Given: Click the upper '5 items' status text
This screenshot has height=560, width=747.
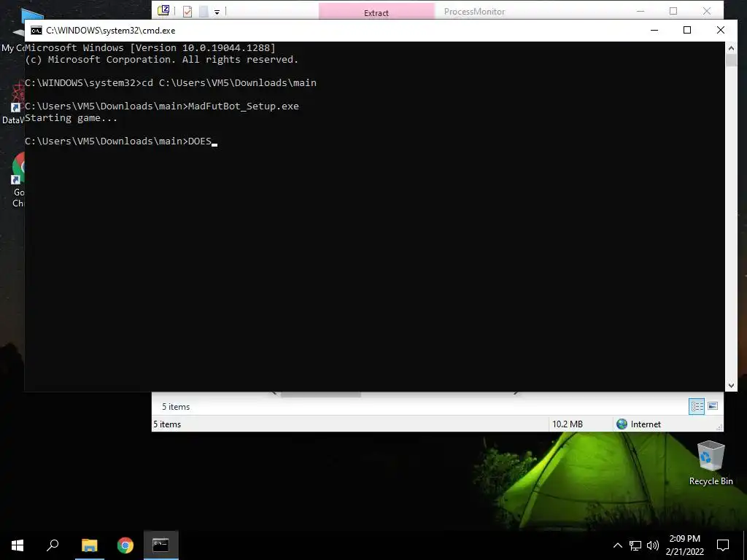Looking at the screenshot, I should pos(176,407).
